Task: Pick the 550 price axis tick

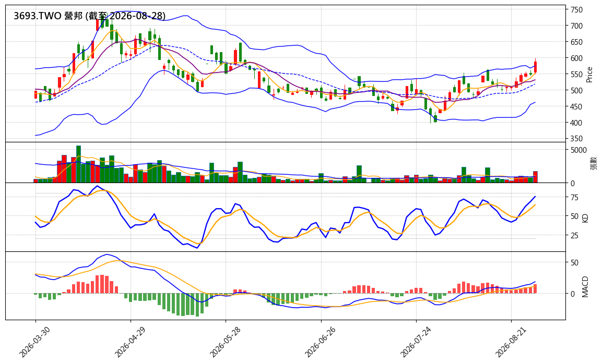Action: (x=576, y=74)
